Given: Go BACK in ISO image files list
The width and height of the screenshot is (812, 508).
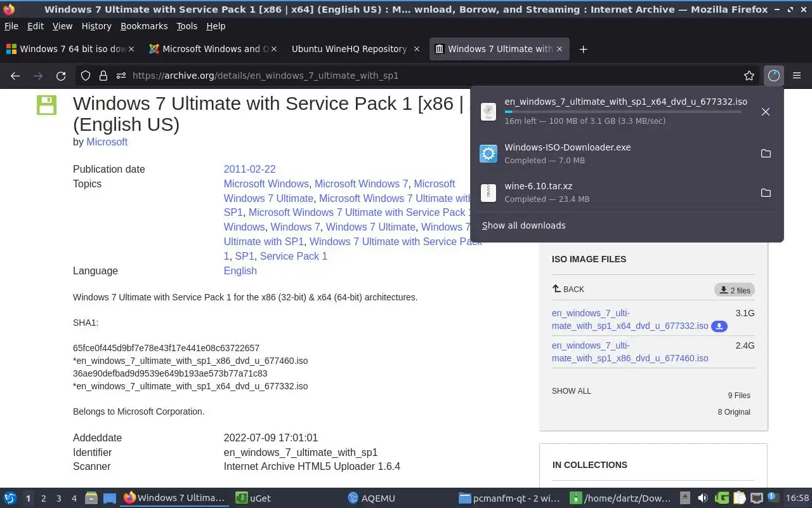Looking at the screenshot, I should (568, 289).
